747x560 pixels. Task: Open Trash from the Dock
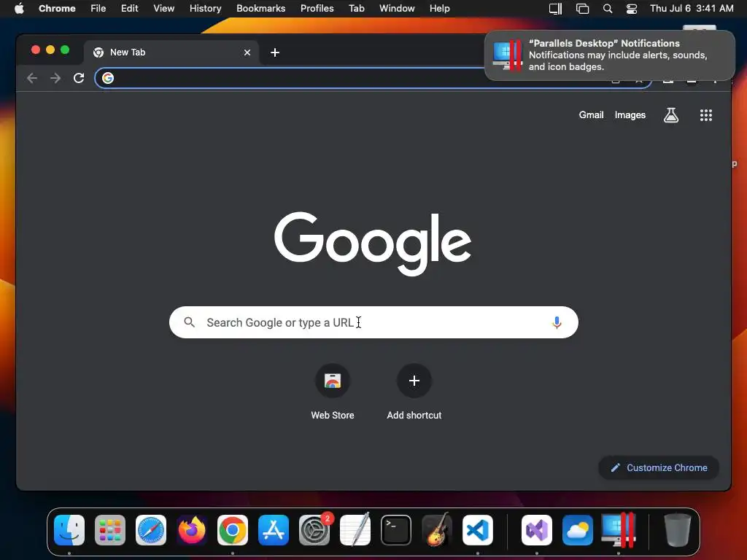(678, 530)
